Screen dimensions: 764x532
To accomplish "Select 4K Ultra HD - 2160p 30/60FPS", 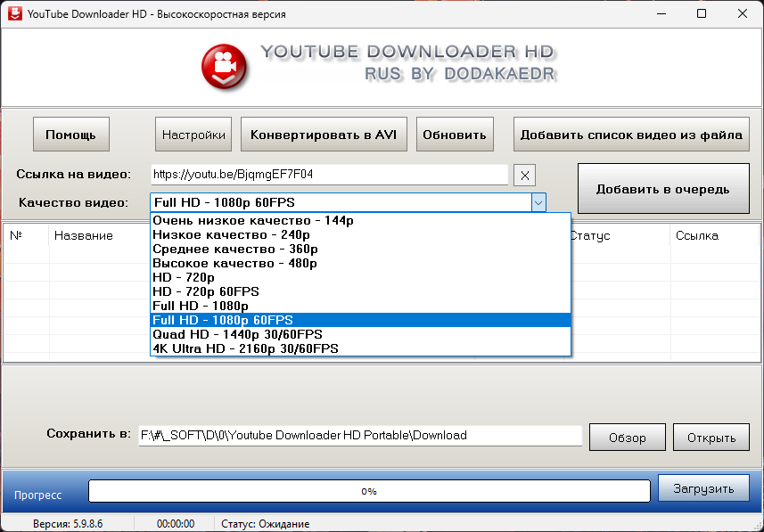I will point(360,348).
